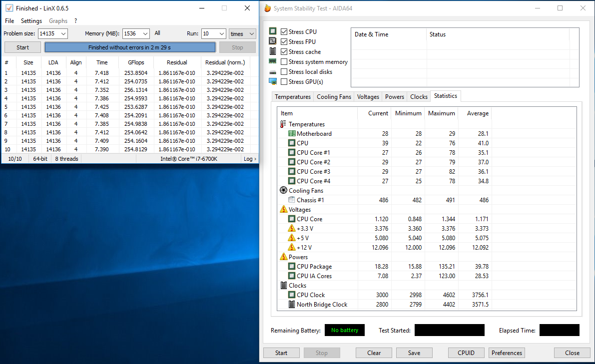595x364 pixels.
Task: Enable the Stress local disks checkbox
Action: click(x=284, y=72)
